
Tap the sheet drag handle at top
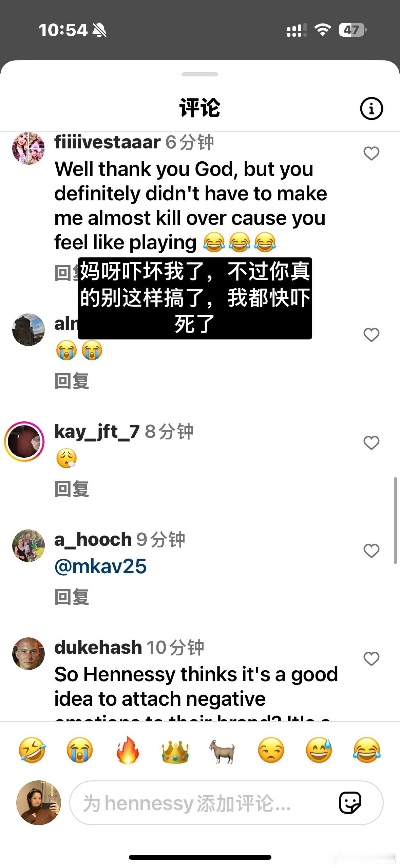tap(200, 74)
